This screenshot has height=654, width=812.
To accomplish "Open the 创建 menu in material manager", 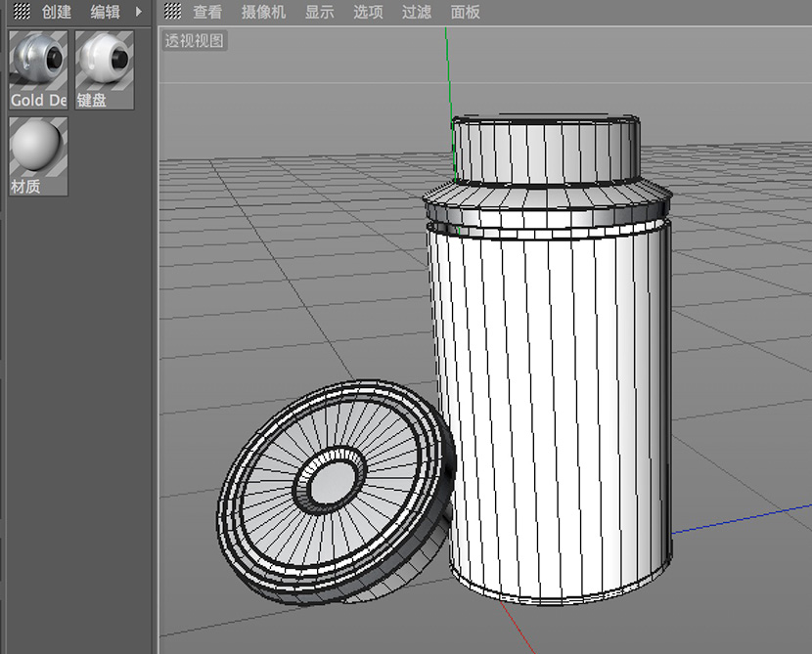I will coord(57,12).
